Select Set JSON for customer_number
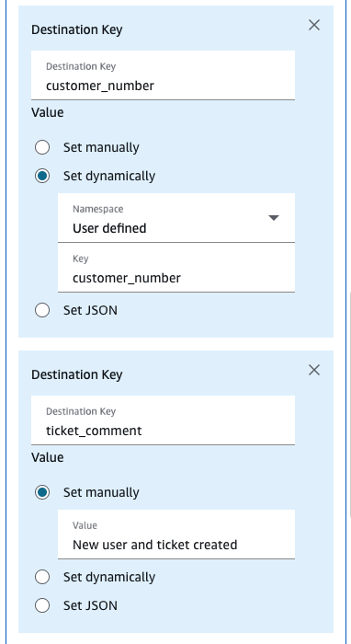The width and height of the screenshot is (351, 644). click(x=42, y=311)
